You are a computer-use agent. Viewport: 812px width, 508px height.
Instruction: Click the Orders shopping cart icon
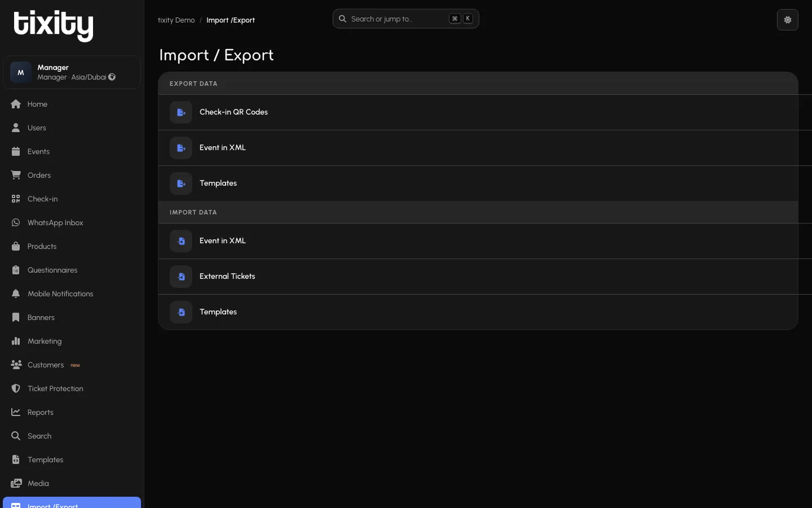(x=16, y=176)
